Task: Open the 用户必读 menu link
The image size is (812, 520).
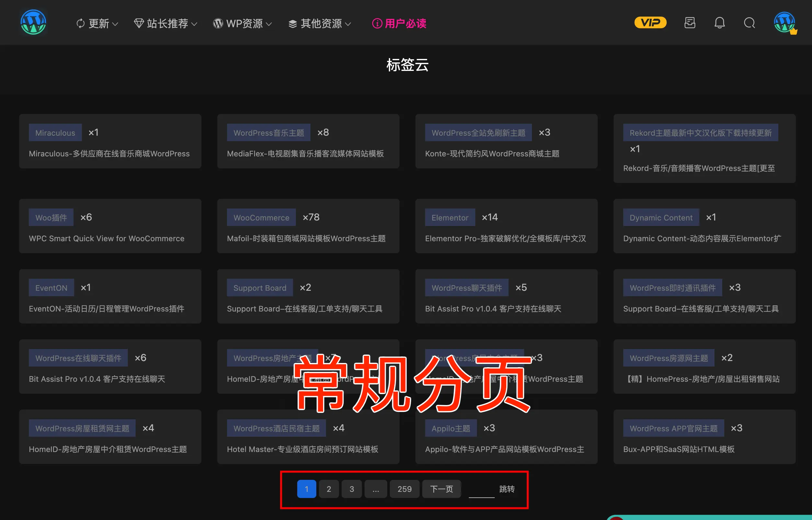Action: 399,23
